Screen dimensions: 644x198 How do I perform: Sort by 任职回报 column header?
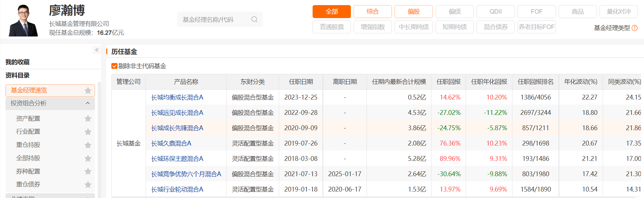[x=449, y=82]
